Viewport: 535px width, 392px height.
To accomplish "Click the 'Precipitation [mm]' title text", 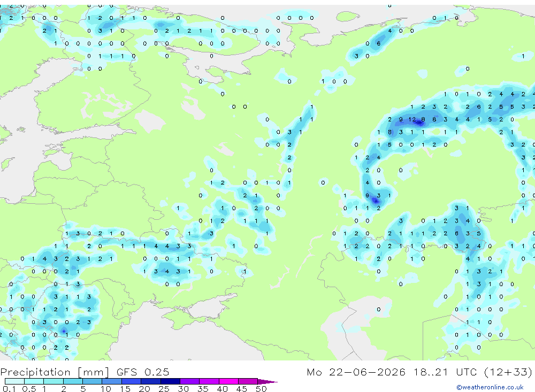I will click(55, 372).
